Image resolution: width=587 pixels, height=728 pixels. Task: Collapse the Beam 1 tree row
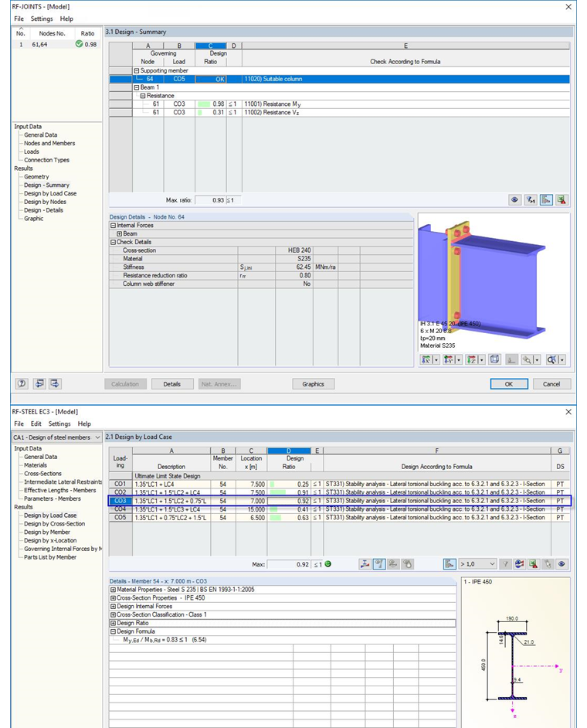coord(137,87)
